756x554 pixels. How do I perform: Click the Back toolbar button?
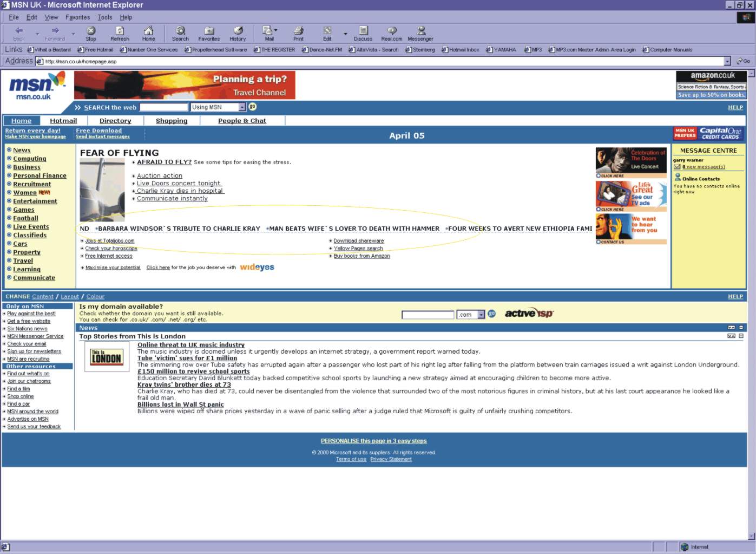click(x=19, y=34)
